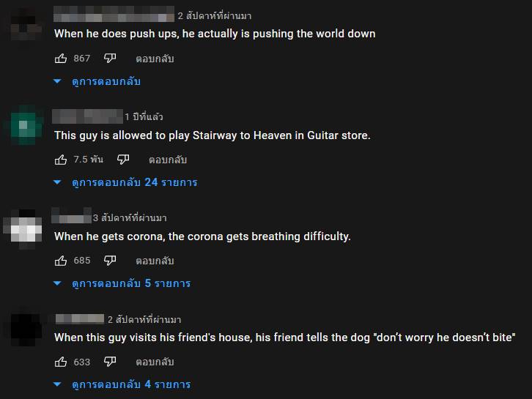Reply to the corona comment
The width and height of the screenshot is (532, 399).
pos(155,260)
